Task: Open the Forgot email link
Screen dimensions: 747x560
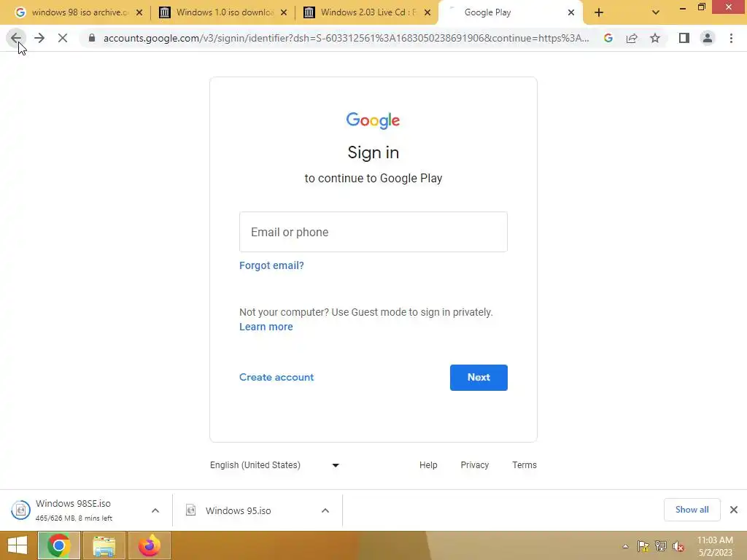Action: point(271,265)
